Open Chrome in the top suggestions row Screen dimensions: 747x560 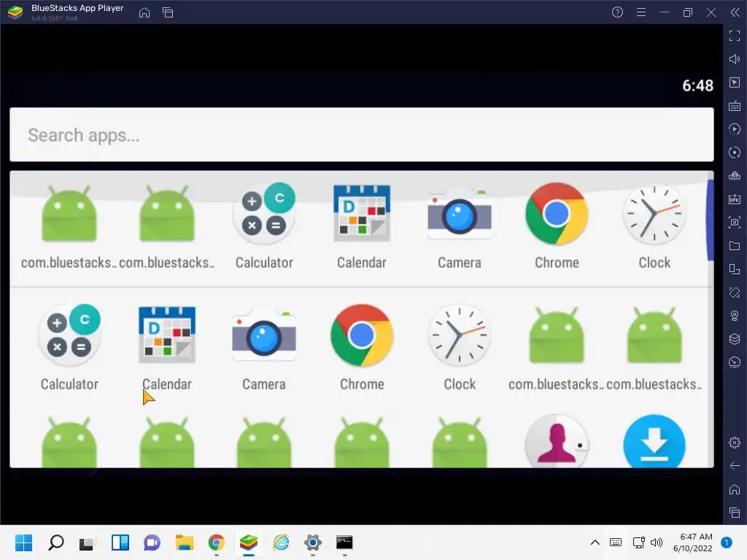click(x=557, y=226)
